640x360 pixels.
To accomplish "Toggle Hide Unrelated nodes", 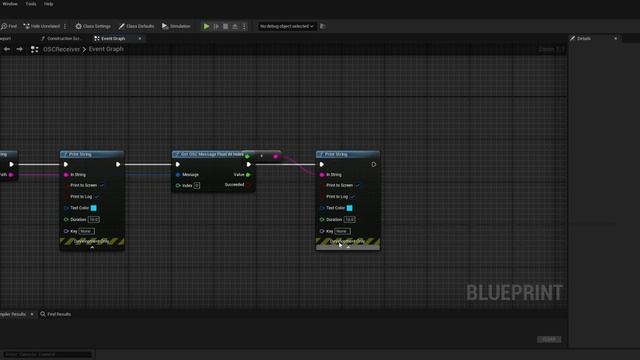I will pyautogui.click(x=41, y=26).
